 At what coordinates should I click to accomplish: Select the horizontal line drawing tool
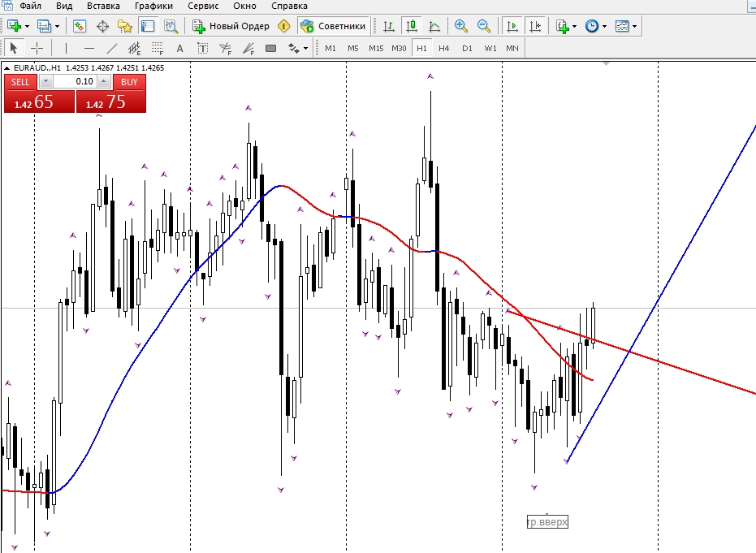(x=89, y=48)
